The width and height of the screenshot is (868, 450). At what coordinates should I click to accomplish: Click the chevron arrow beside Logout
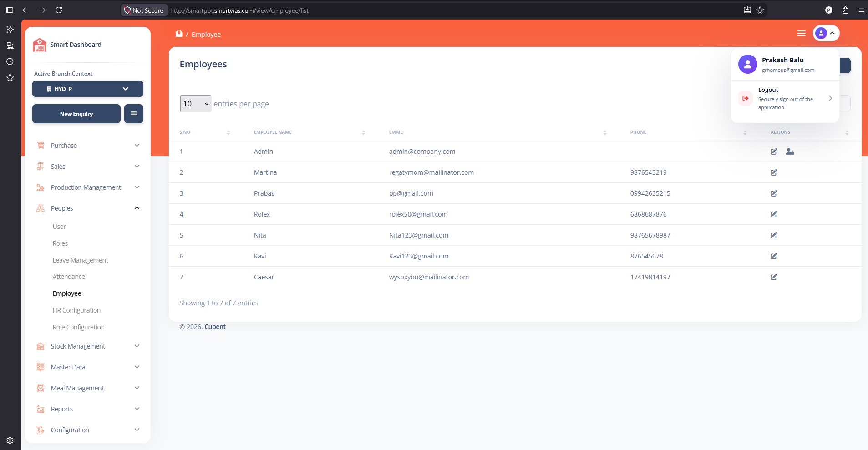click(x=830, y=98)
